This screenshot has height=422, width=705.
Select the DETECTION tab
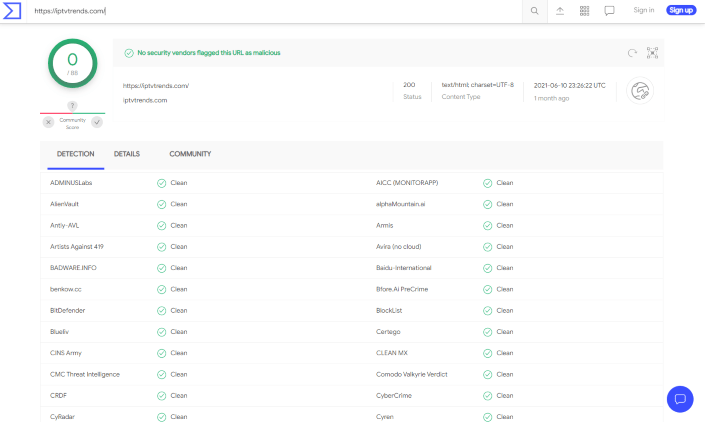(x=76, y=154)
